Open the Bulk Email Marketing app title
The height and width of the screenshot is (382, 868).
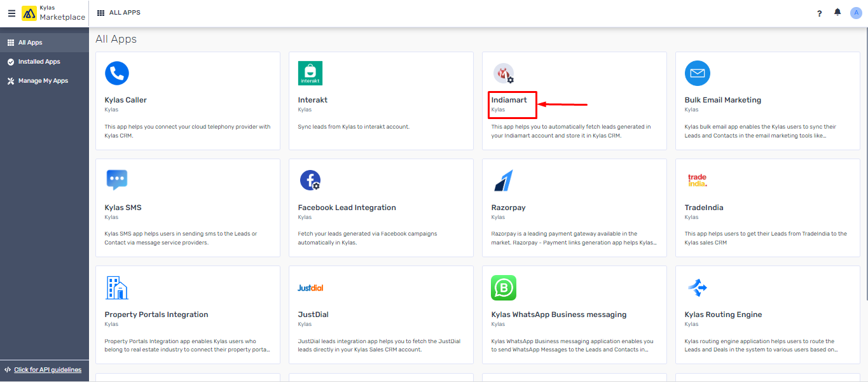(x=723, y=100)
